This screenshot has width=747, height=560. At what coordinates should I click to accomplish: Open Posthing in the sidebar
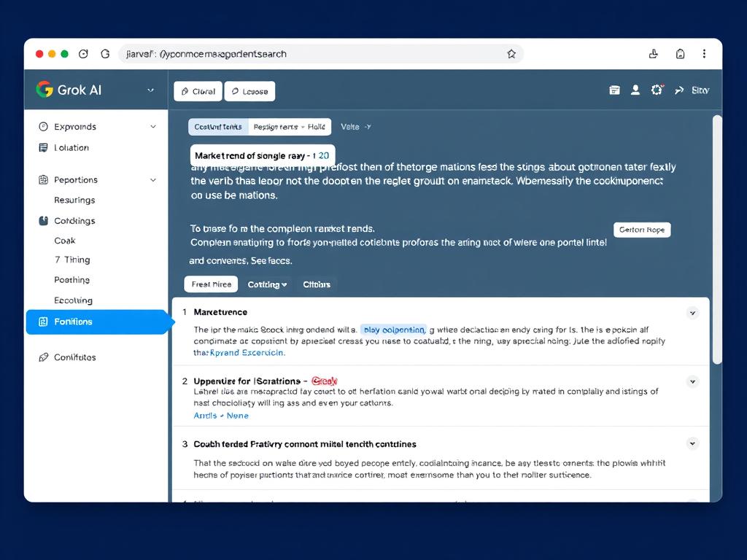click(72, 280)
